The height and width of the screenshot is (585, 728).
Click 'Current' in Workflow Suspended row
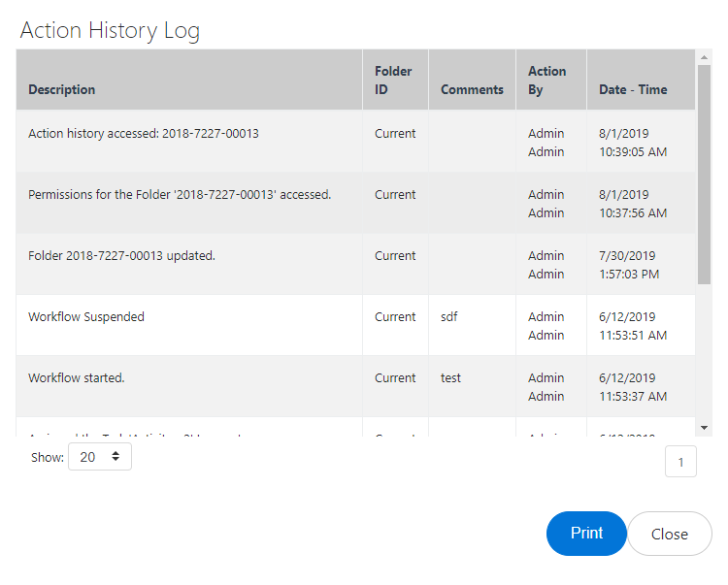395,317
